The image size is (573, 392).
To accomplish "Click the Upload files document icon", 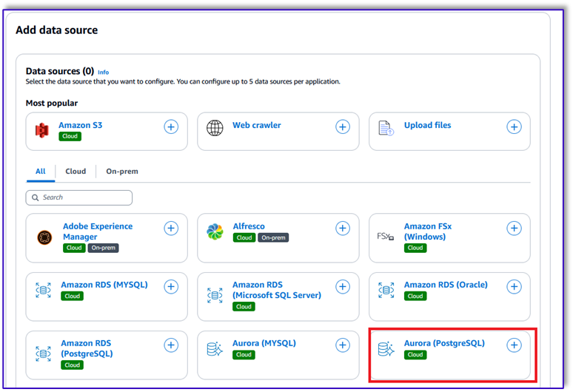I will 386,128.
